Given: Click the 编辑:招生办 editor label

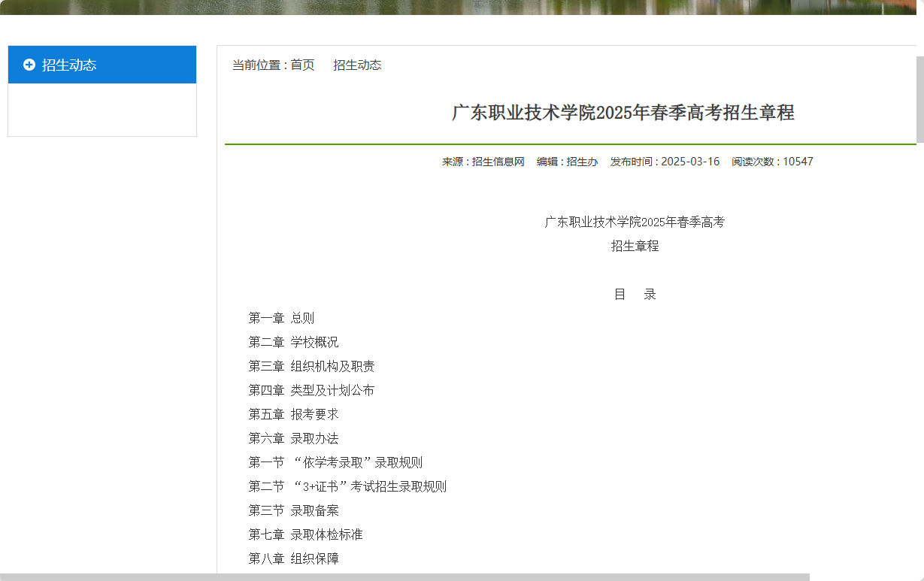Looking at the screenshot, I should click(571, 161).
